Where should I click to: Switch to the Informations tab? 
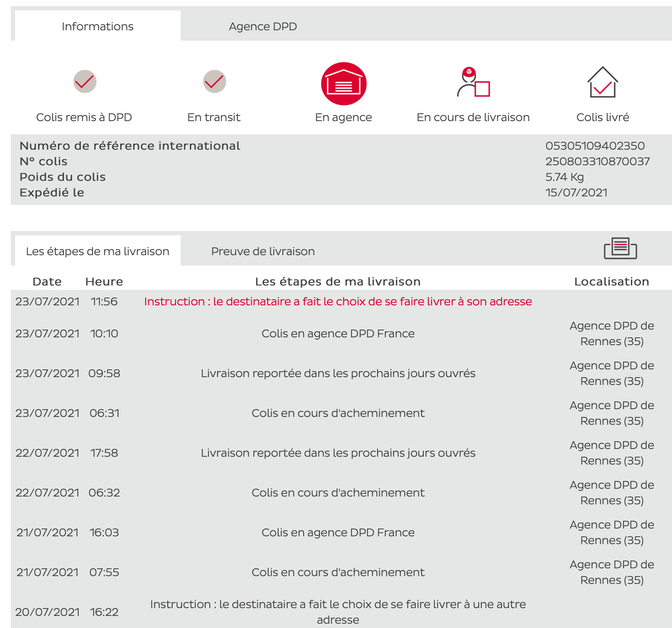pos(98,26)
